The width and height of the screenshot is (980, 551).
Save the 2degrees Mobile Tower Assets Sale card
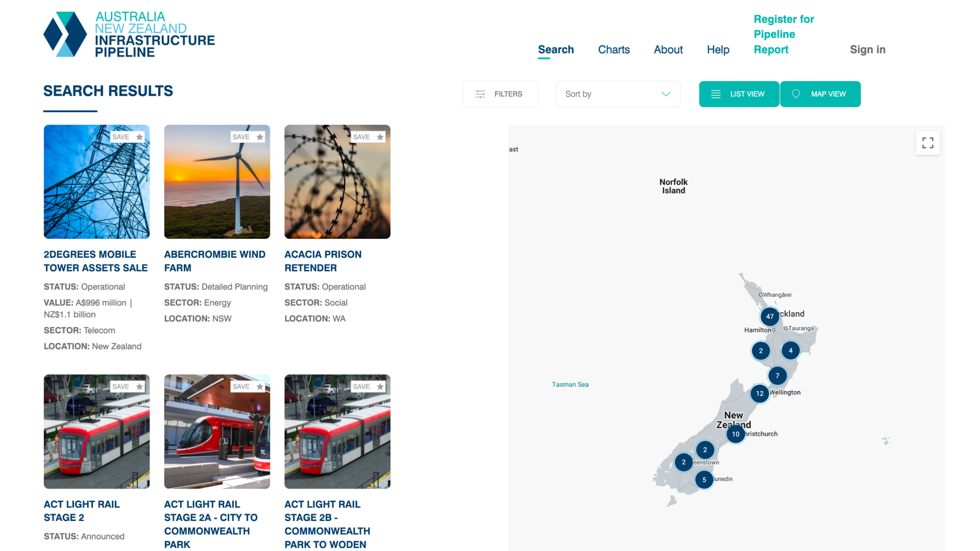(127, 137)
